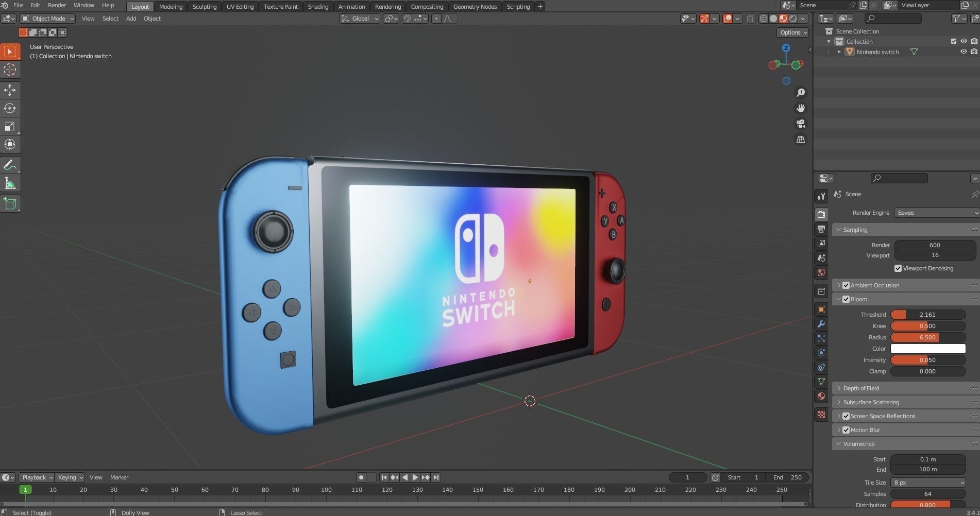Viewport: 980px width, 516px height.
Task: Open the View Layer properties tab
Action: point(821,243)
